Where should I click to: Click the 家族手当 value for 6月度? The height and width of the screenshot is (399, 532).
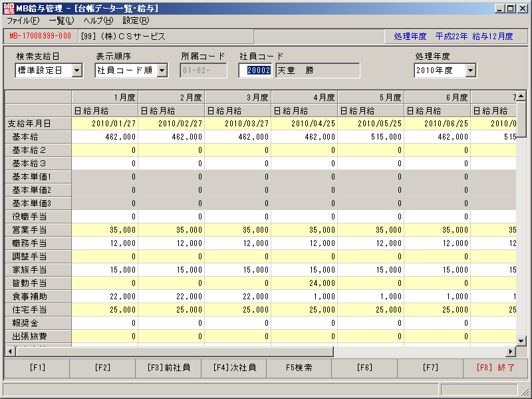(x=438, y=270)
